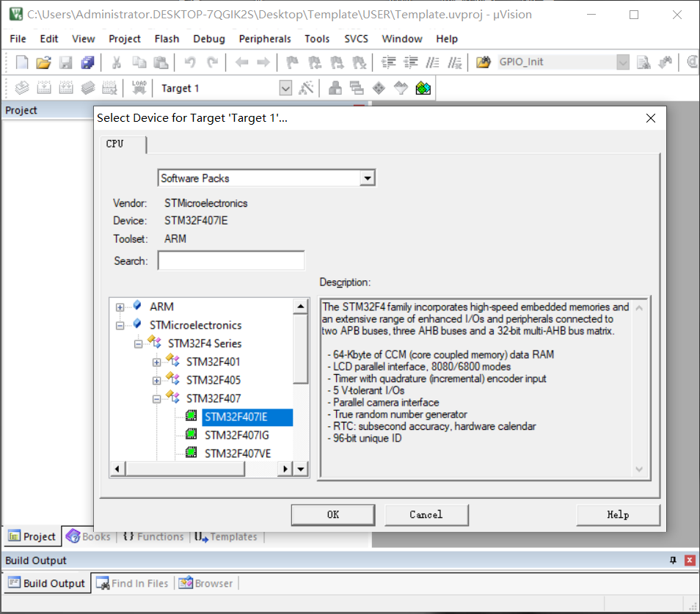
Task: Insert bookmark flag icon
Action: point(293,62)
